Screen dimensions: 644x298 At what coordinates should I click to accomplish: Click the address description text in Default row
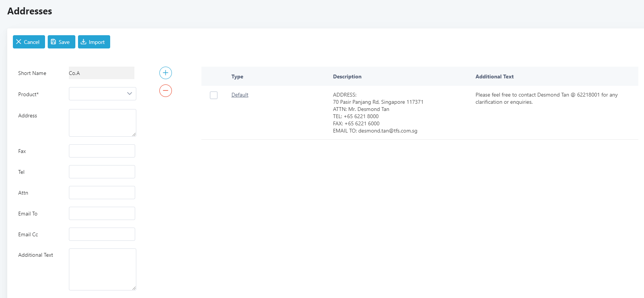tap(378, 113)
